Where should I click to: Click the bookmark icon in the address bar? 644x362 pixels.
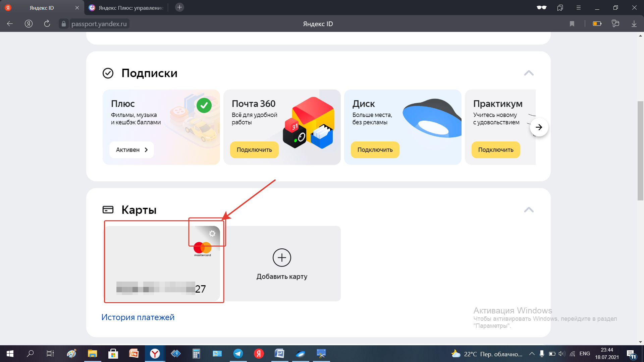[x=572, y=24]
